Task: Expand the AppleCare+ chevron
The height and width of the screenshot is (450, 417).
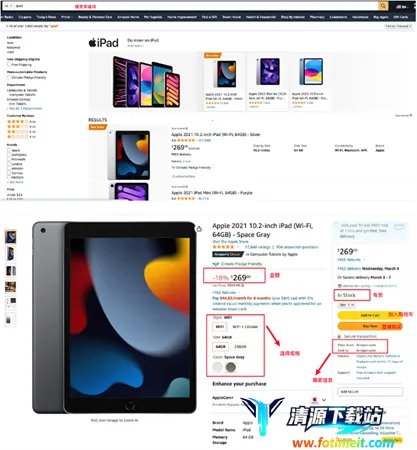Action: click(x=324, y=400)
